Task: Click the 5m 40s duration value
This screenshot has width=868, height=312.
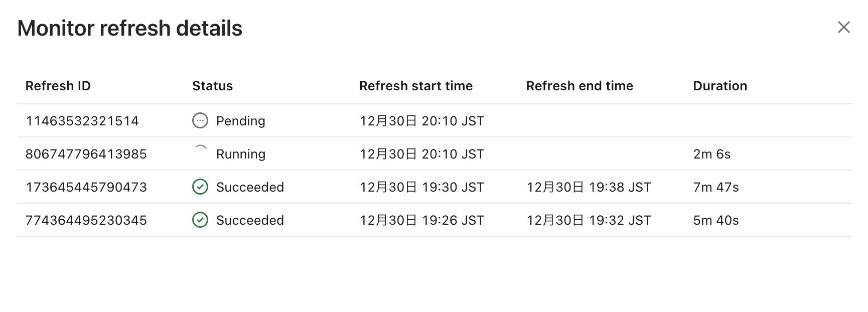Action: point(716,220)
